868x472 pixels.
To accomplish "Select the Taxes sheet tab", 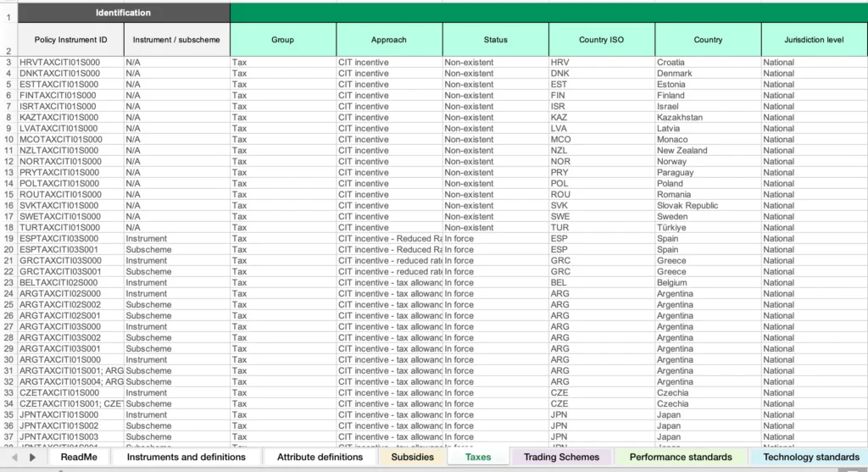I will coord(478,457).
